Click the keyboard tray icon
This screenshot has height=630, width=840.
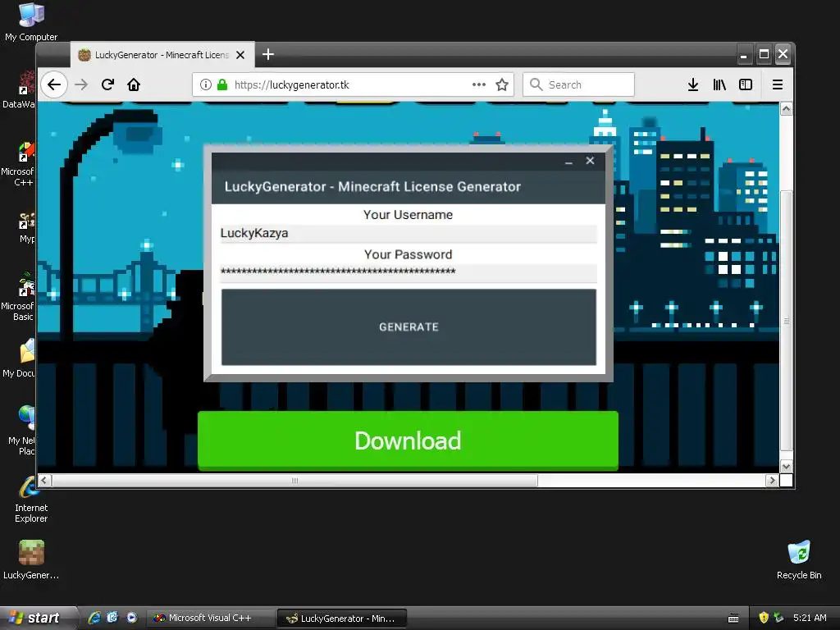click(733, 619)
